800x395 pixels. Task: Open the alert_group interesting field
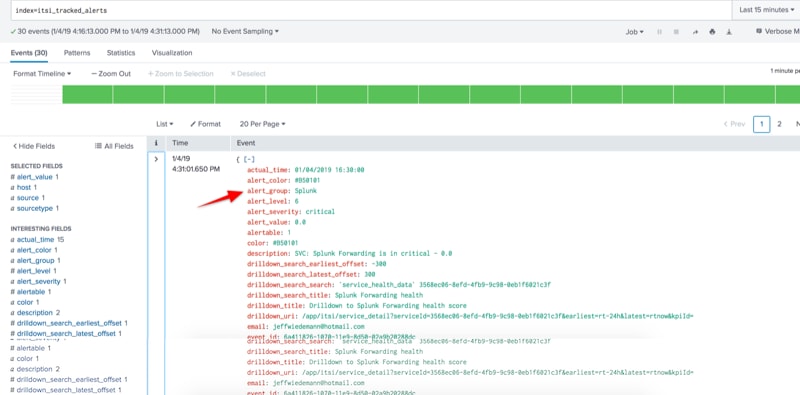(x=36, y=260)
